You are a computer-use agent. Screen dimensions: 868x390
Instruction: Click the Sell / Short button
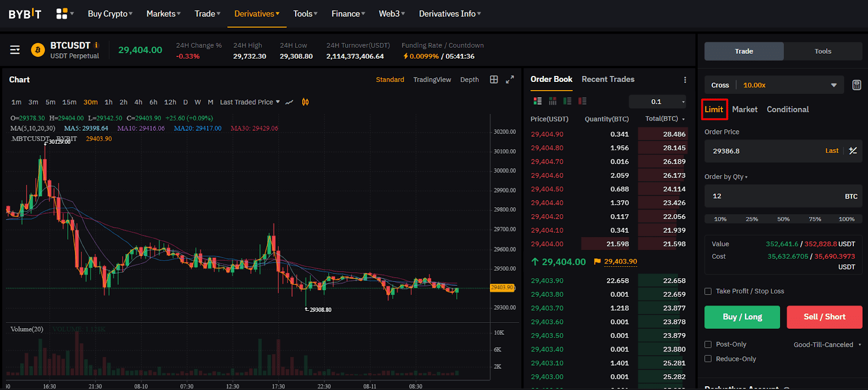tap(825, 317)
